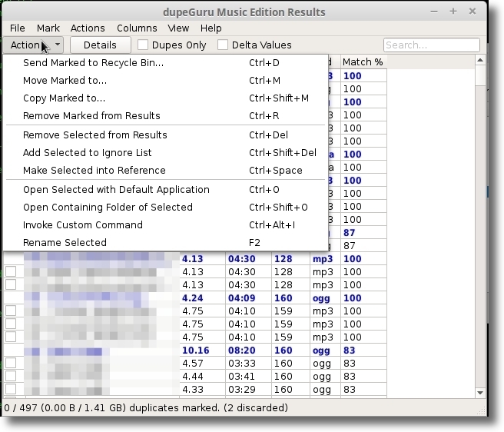
Task: Click the bold 83 match cell
Action: 363,351
